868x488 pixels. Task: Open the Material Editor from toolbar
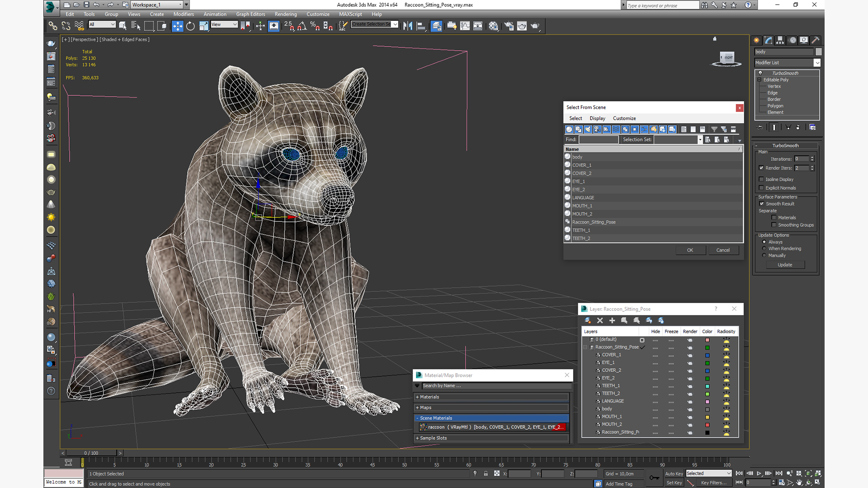[x=493, y=26]
